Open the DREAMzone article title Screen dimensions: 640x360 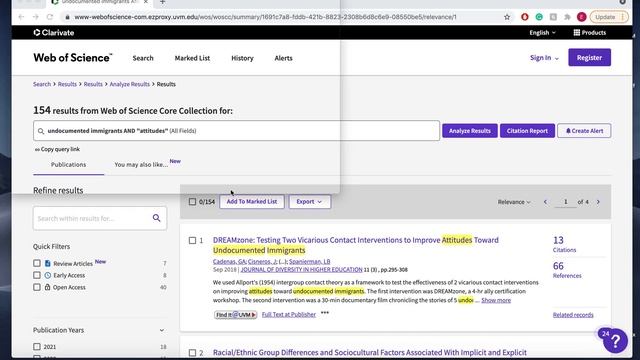356,245
